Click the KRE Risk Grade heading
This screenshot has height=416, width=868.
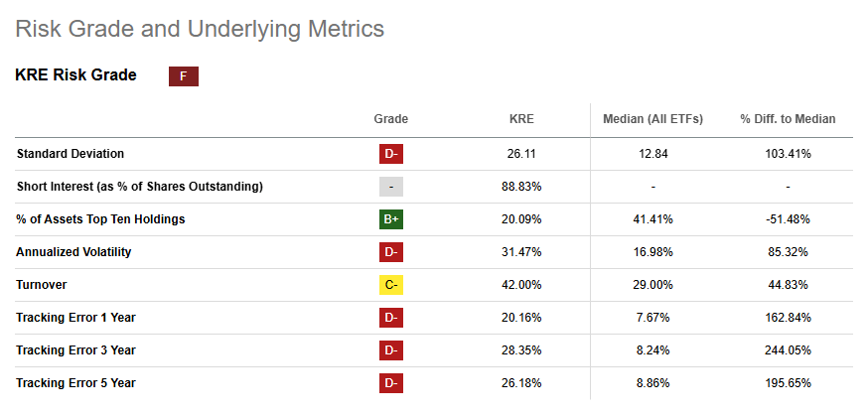(75, 75)
